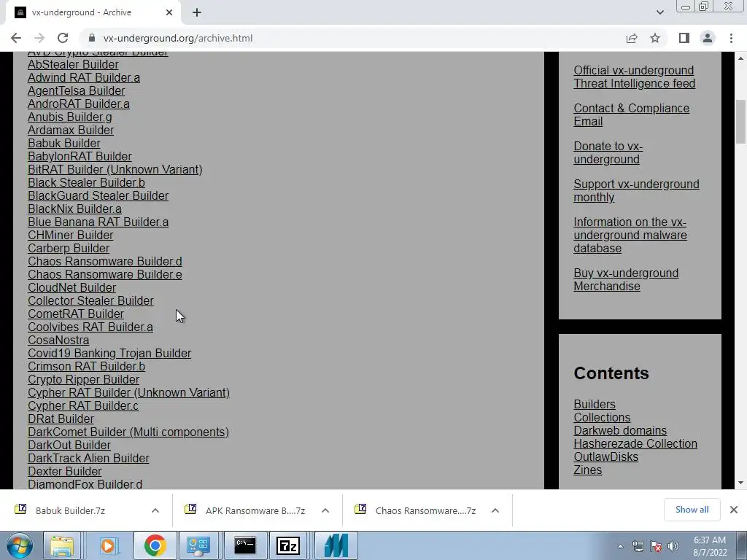Open the network tray icon
The image size is (747, 560).
[x=638, y=546]
